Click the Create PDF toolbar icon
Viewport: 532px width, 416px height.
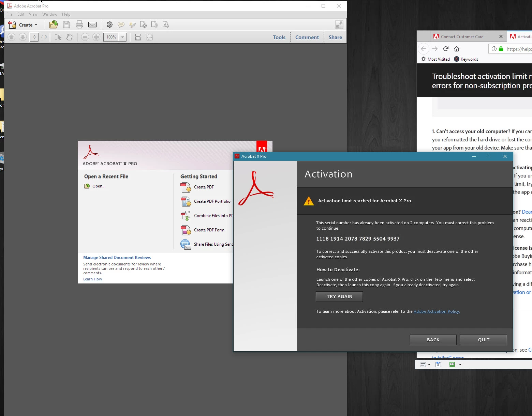(x=12, y=25)
